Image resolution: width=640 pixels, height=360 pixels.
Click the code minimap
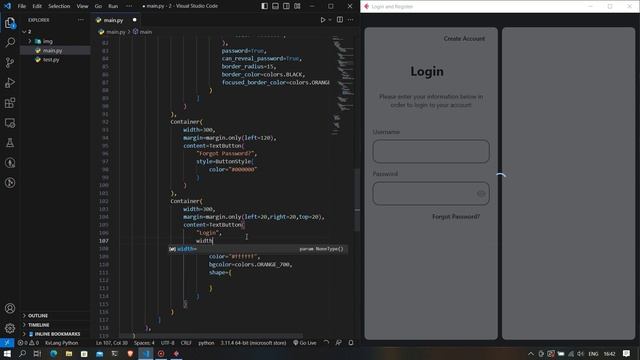[x=342, y=86]
